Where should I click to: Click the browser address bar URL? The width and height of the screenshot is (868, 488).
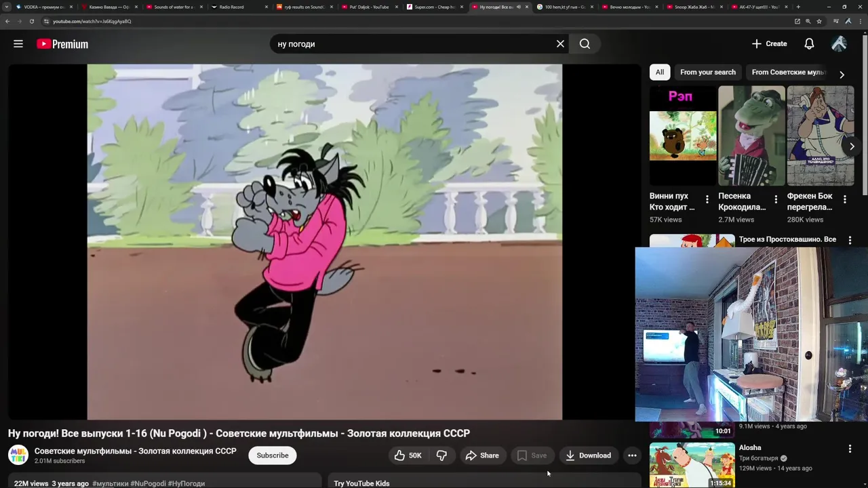tap(92, 21)
